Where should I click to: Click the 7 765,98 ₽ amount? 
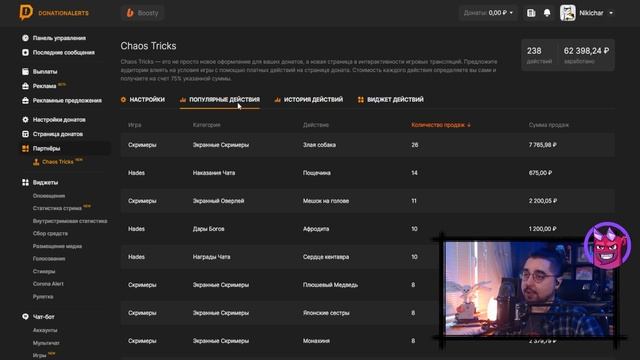pyautogui.click(x=542, y=145)
